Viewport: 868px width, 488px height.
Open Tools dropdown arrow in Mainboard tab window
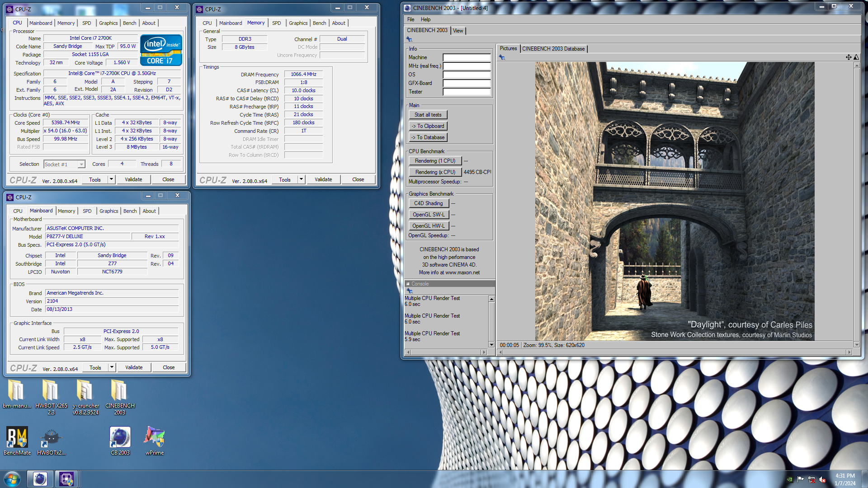click(x=112, y=367)
